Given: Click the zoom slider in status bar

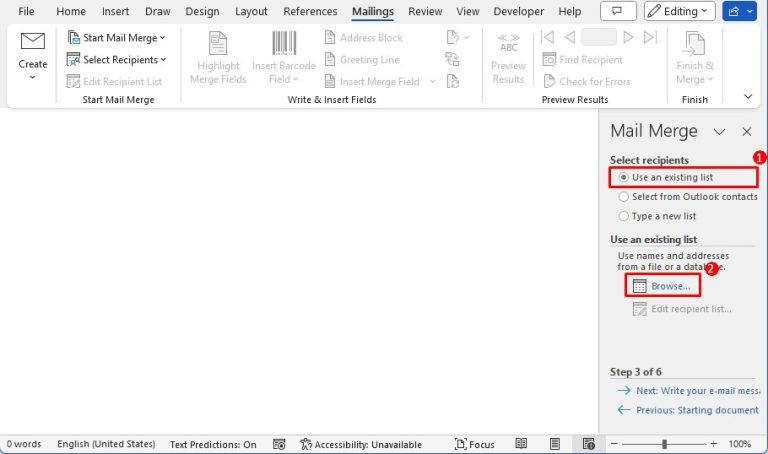Looking at the screenshot, I should [664, 444].
